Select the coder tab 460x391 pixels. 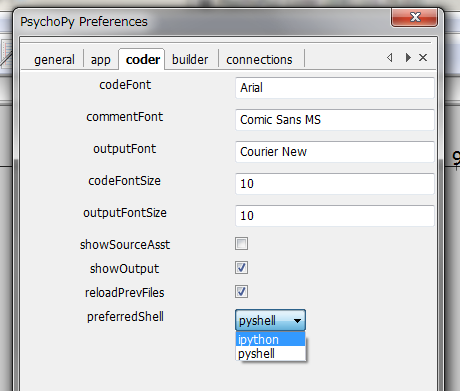tap(143, 59)
